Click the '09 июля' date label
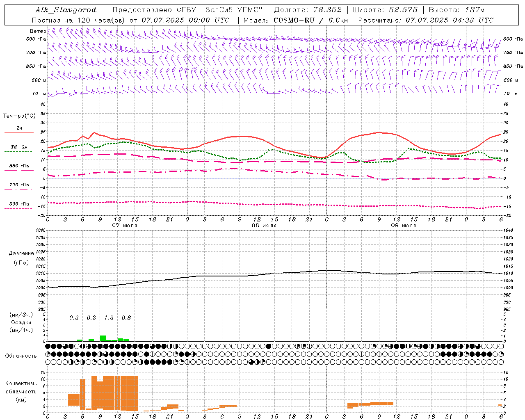Screen dimensions: 525x420 403,226
